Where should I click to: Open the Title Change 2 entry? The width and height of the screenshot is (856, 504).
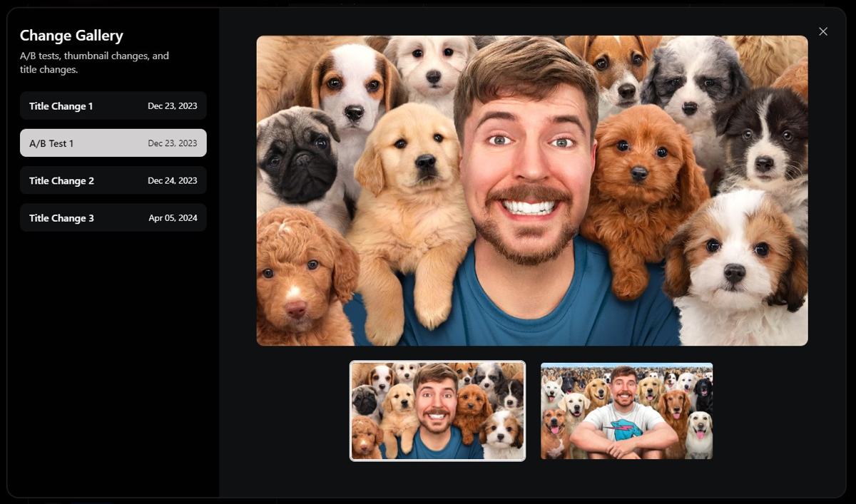click(113, 180)
